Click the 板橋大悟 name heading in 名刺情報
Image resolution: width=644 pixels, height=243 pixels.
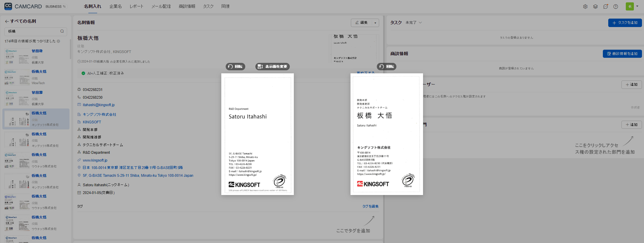pyautogui.click(x=88, y=38)
